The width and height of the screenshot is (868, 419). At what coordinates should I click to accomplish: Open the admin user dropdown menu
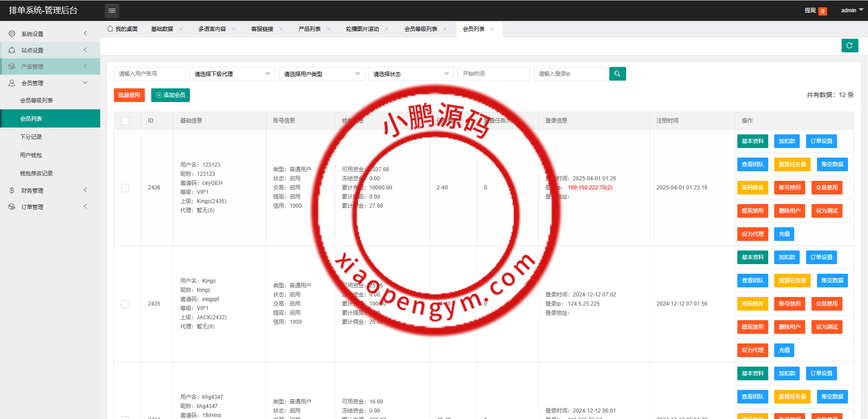click(852, 10)
